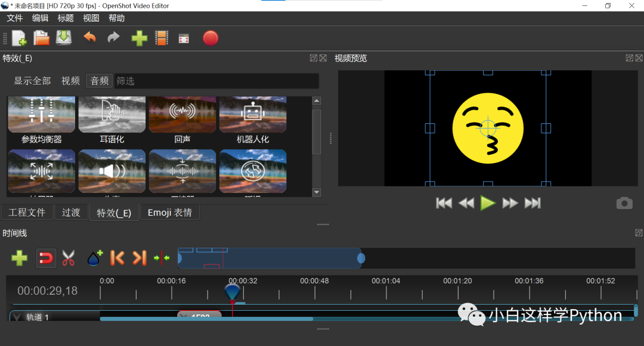This screenshot has height=346, width=644.
Task: Switch to the 过渡 tab
Action: click(x=71, y=213)
